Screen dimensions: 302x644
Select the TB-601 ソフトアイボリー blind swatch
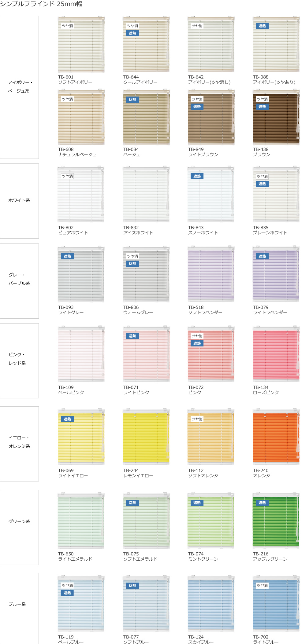pos(81,45)
